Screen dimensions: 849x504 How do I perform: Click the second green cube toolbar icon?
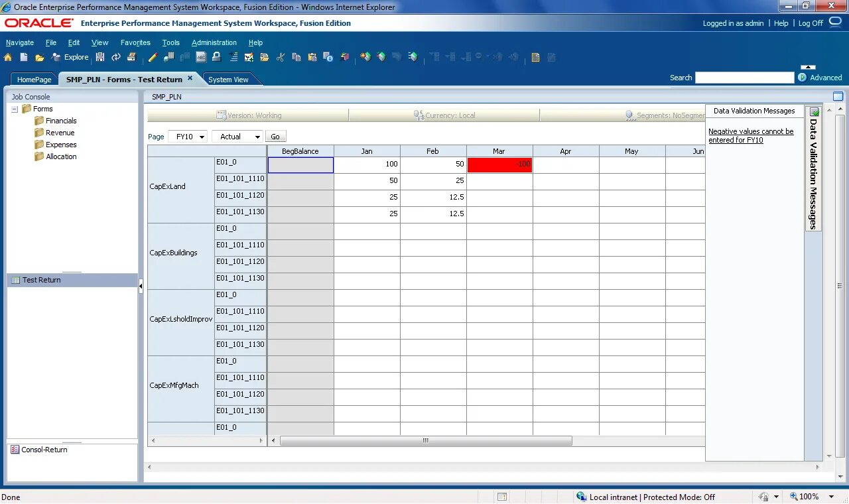coord(381,57)
